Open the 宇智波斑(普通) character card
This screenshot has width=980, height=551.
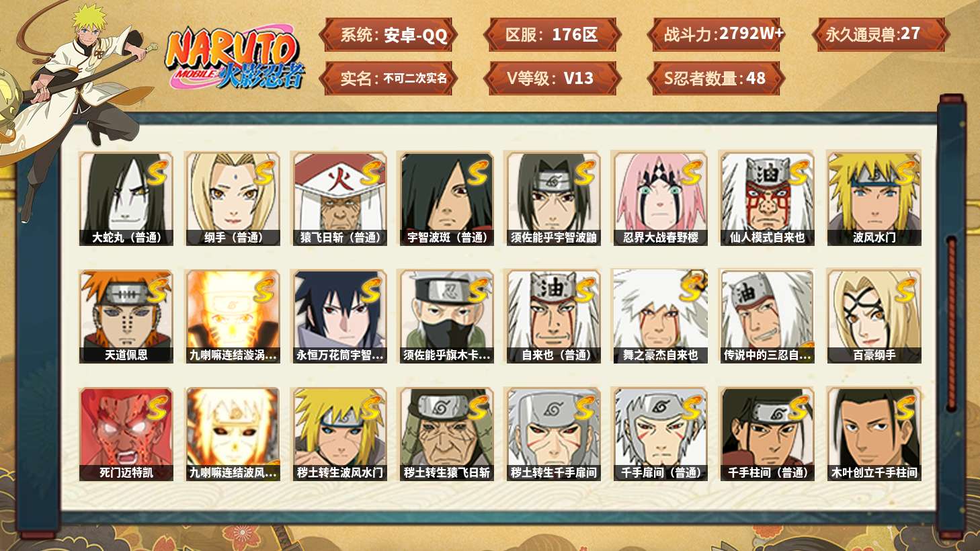pos(446,199)
